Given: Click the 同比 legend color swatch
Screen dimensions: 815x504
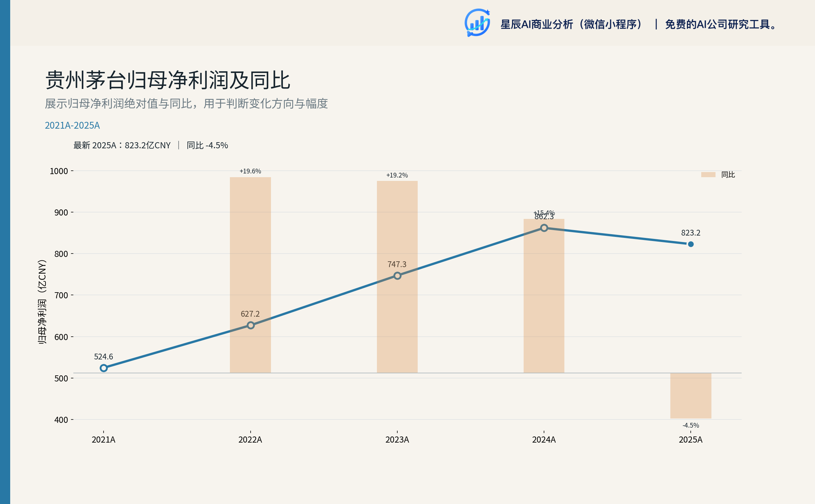Looking at the screenshot, I should point(708,174).
